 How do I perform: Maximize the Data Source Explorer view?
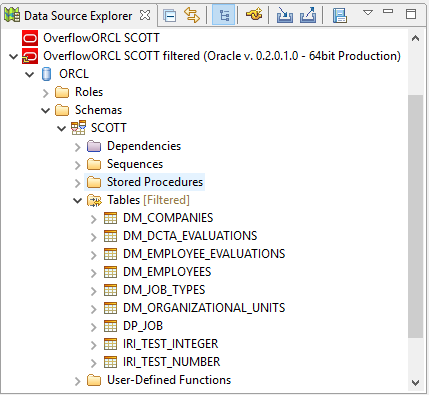point(411,14)
